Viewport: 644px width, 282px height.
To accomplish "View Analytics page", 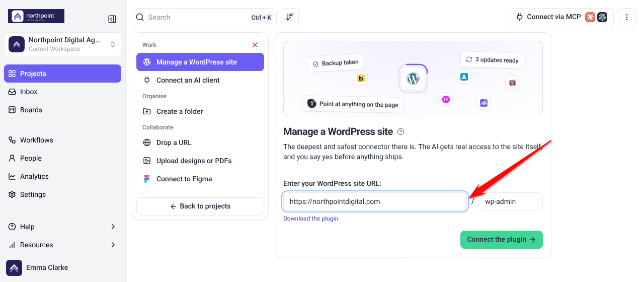I will click(62, 176).
